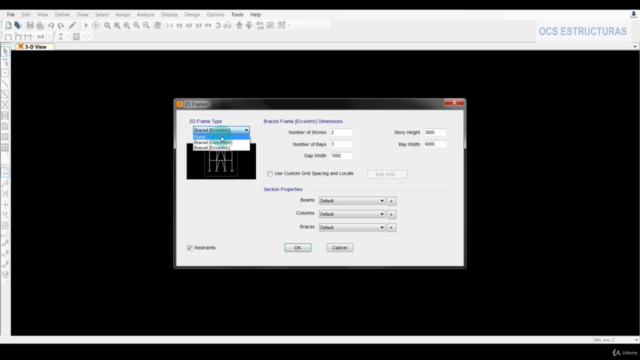
Task: Click plus button next to Braces
Action: [x=391, y=228]
